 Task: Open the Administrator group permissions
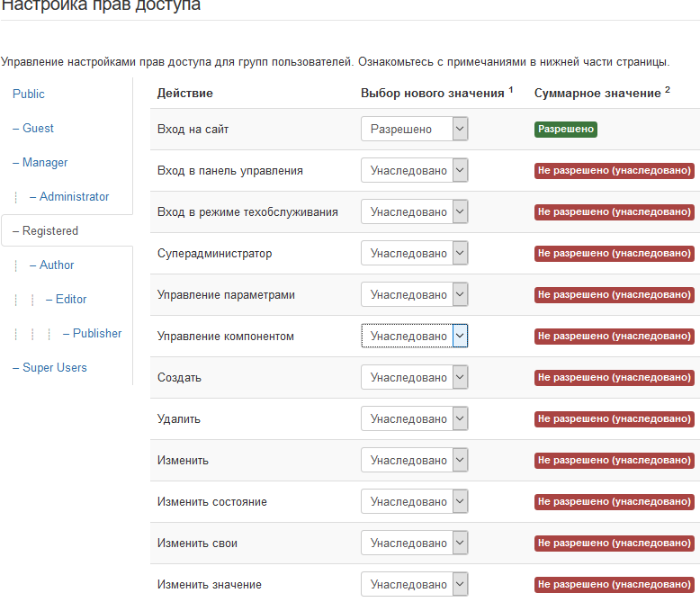74,197
